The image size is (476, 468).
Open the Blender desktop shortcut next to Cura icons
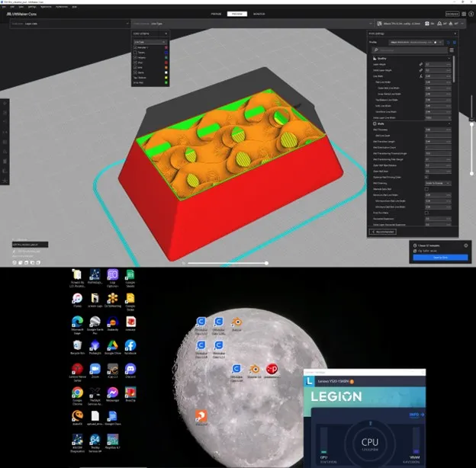click(236, 324)
